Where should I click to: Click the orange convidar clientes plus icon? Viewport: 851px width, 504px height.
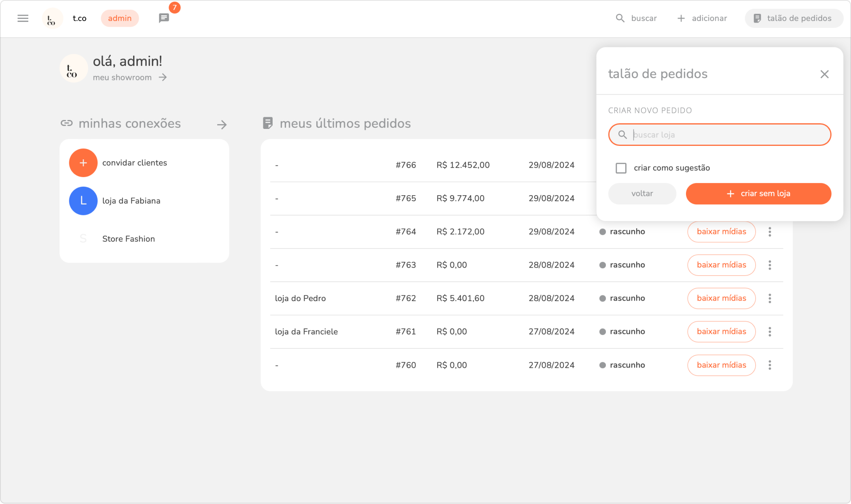[83, 163]
